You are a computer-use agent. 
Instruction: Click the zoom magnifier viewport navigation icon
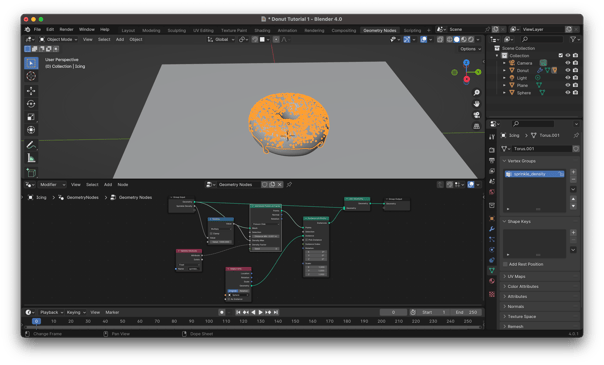click(476, 92)
